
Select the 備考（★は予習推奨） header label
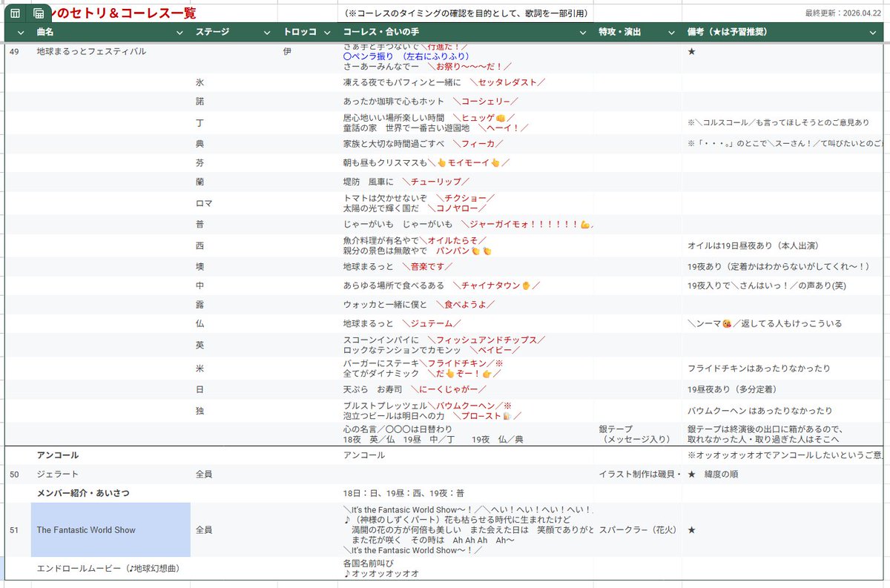click(727, 33)
